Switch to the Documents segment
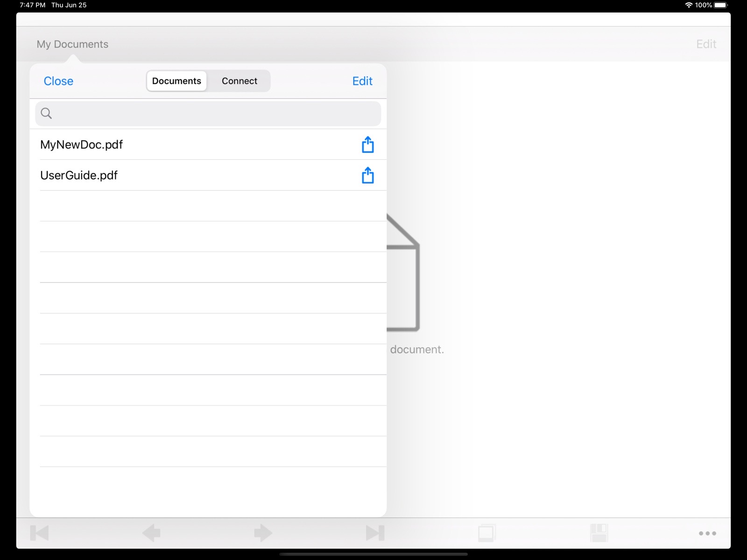Image resolution: width=747 pixels, height=560 pixels. 176,81
